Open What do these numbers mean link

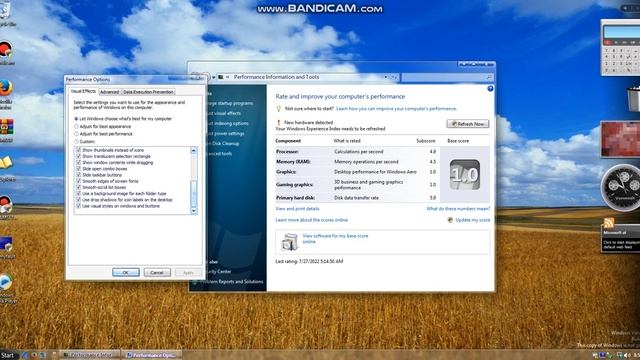[458, 209]
